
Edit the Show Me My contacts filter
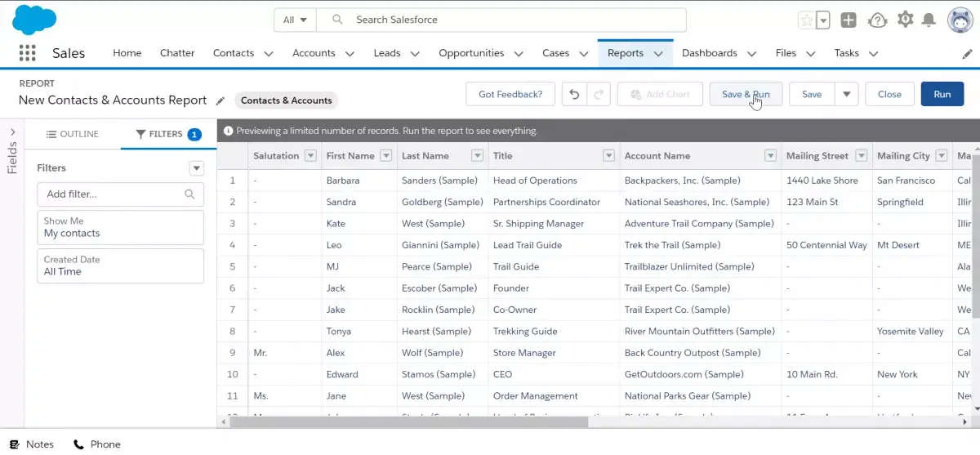120,227
